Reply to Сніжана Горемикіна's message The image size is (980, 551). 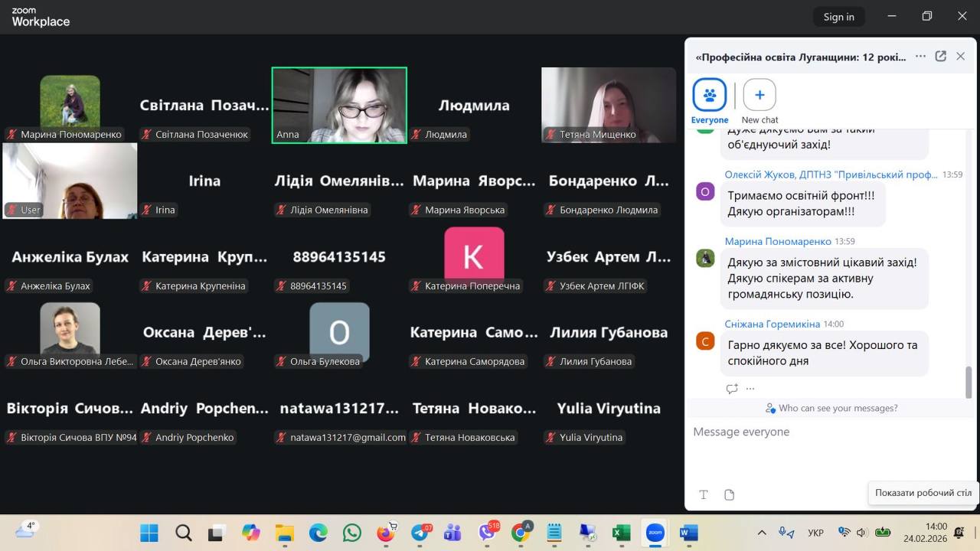click(731, 389)
